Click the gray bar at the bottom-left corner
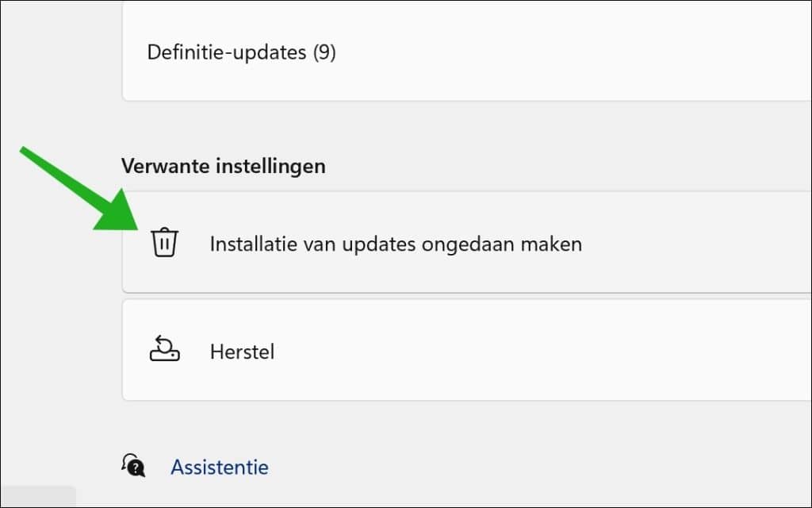The height and width of the screenshot is (508, 812). pos(37,497)
